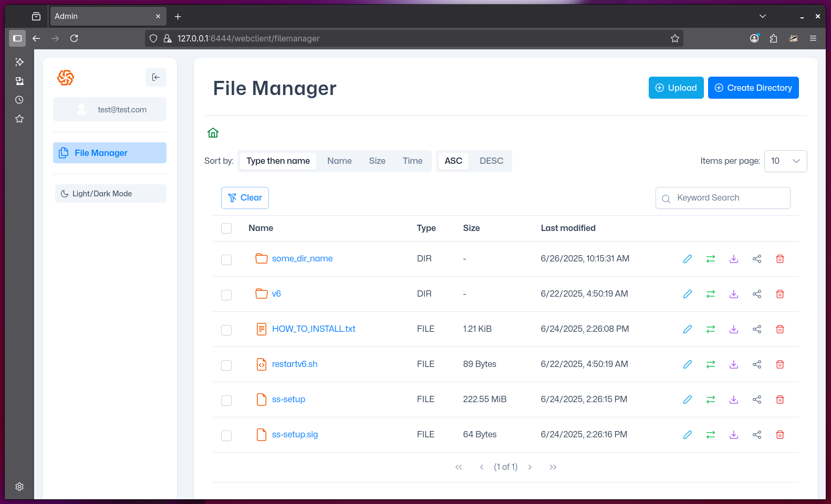The width and height of the screenshot is (831, 504).
Task: Choose DESC sort order
Action: pos(491,161)
